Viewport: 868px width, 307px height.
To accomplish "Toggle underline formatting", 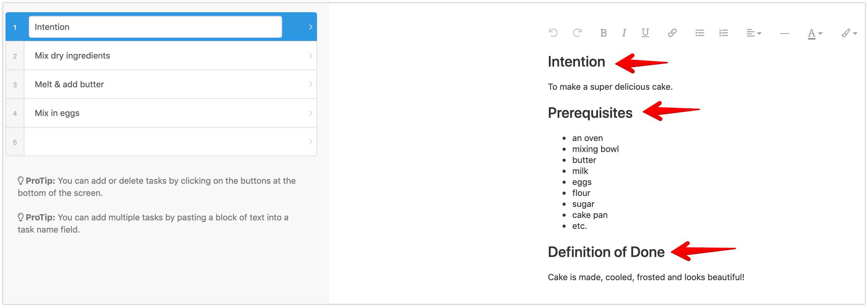I will click(645, 33).
